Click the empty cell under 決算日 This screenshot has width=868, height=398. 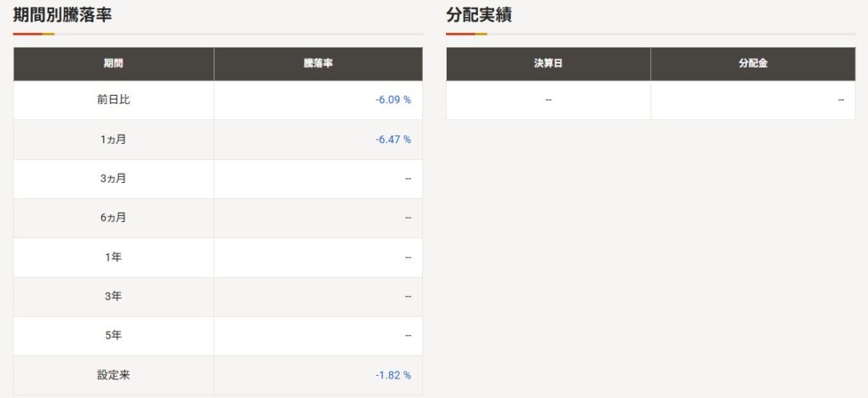pos(548,100)
